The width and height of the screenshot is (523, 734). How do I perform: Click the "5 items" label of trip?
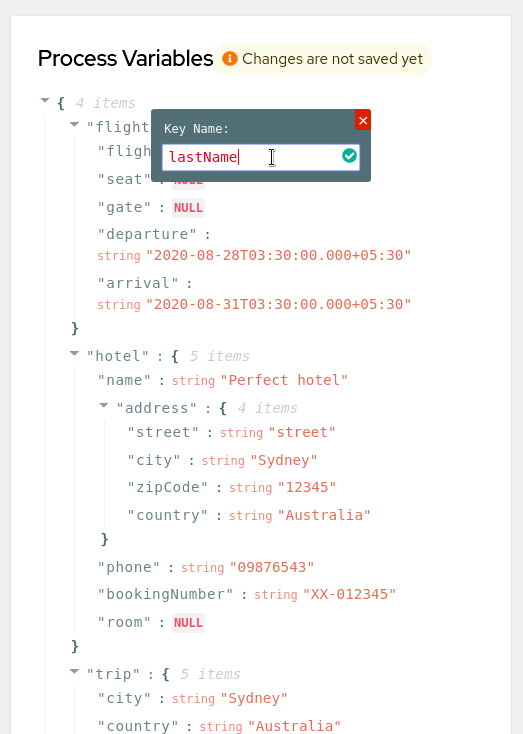pos(210,674)
